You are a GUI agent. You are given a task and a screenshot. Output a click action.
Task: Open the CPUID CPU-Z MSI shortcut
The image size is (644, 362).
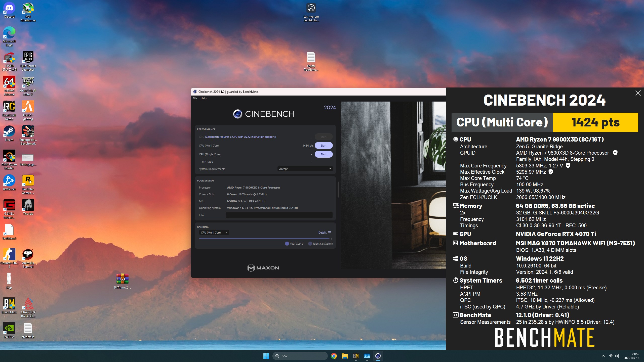coord(9,61)
